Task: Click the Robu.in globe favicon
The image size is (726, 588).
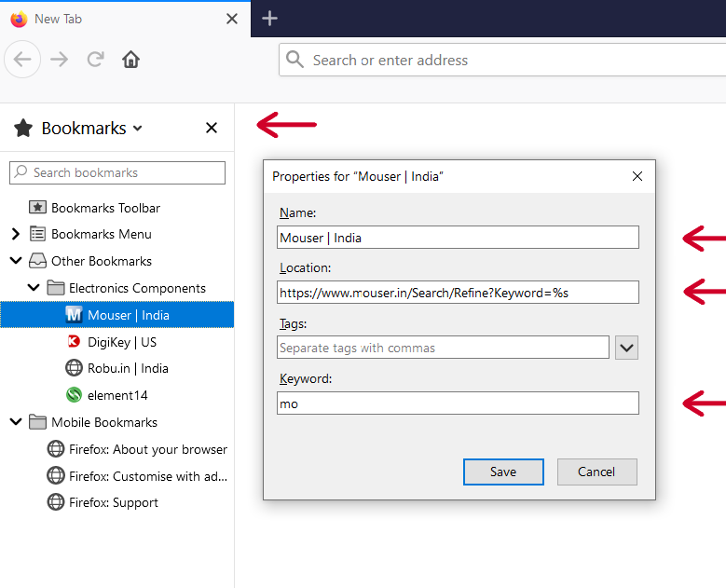Action: tap(74, 368)
